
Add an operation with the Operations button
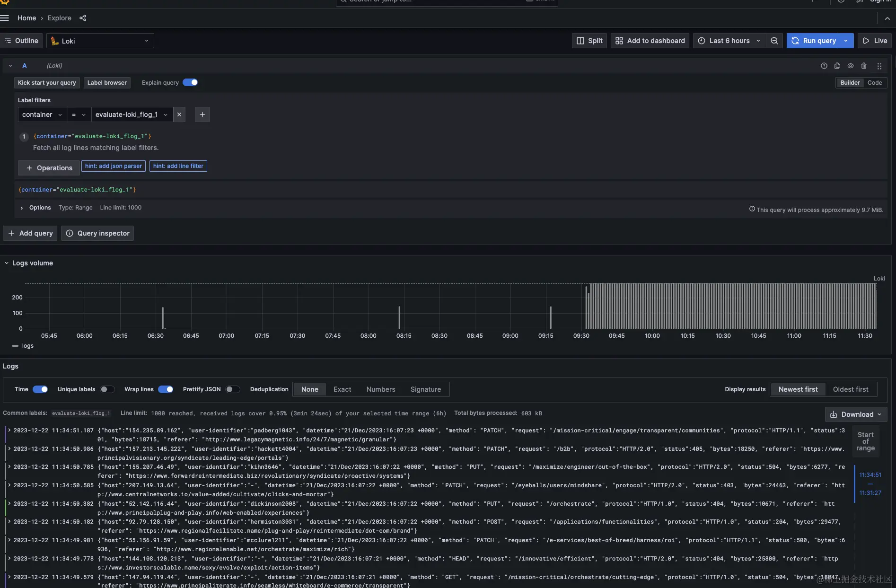(x=49, y=168)
